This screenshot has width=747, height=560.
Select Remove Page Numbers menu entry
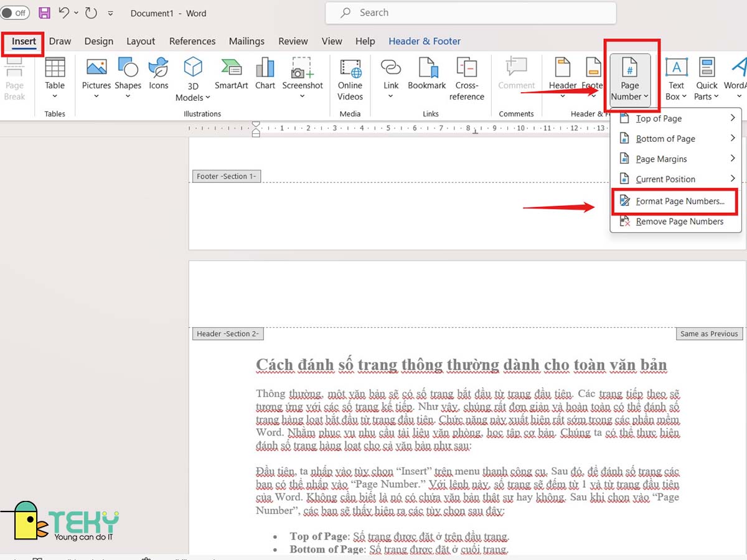pyautogui.click(x=676, y=222)
